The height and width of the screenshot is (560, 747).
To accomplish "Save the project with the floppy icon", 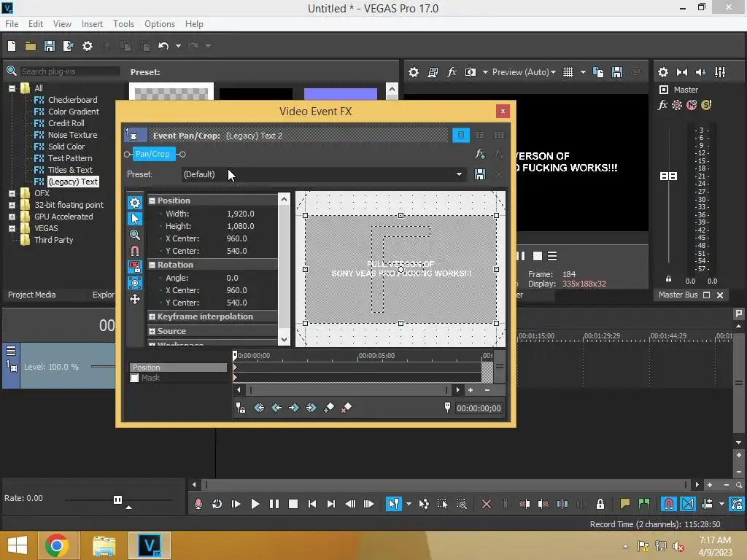I will pos(50,46).
